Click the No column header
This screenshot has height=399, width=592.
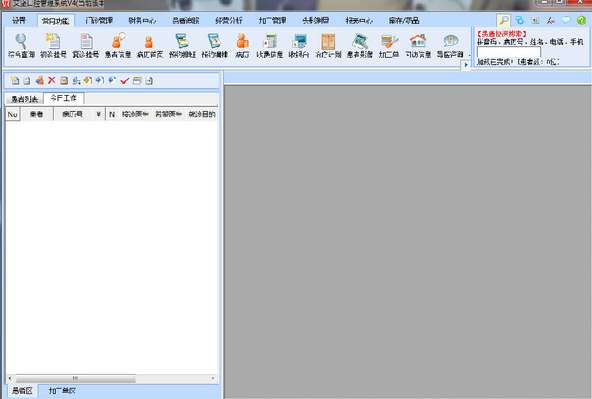[x=12, y=114]
